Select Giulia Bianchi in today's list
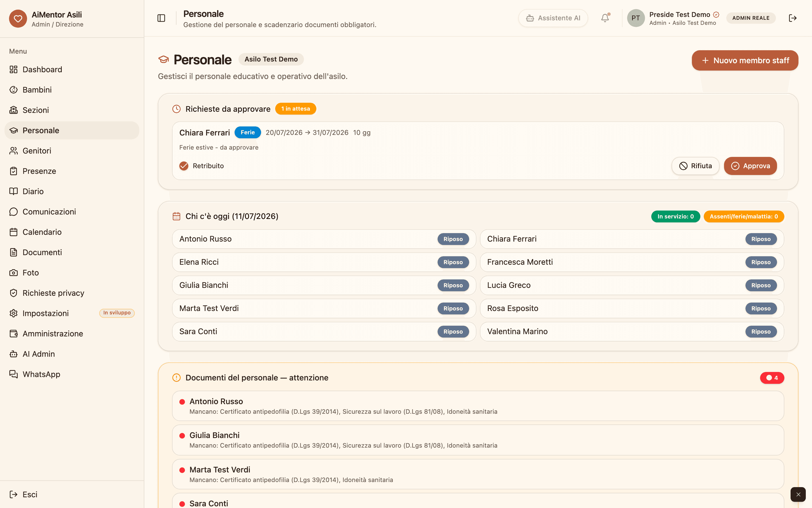Screen dimensions: 812x508 (324, 285)
